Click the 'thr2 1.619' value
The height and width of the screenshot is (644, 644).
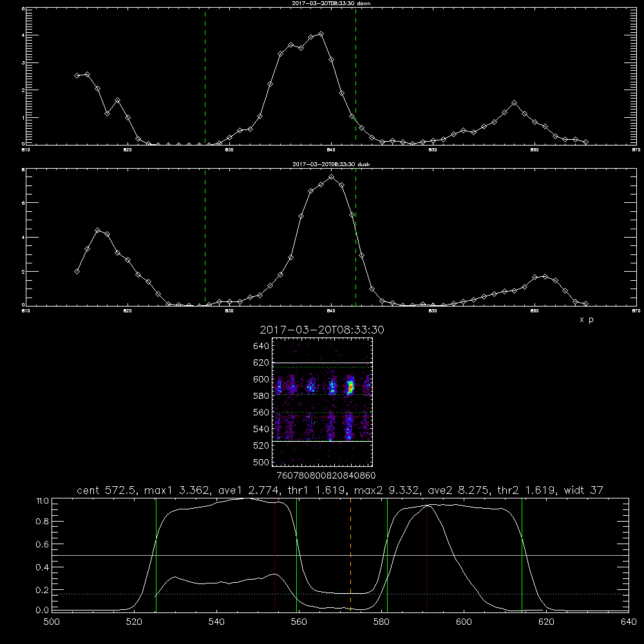527,490
